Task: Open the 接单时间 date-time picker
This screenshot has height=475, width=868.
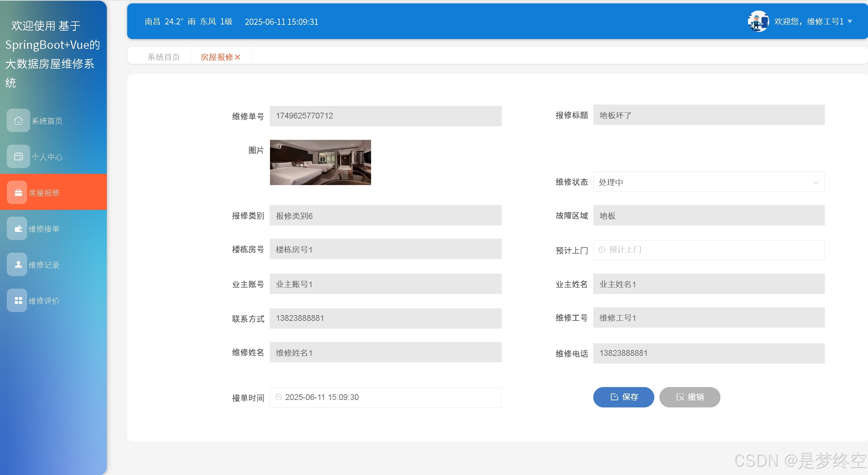Action: coord(385,397)
